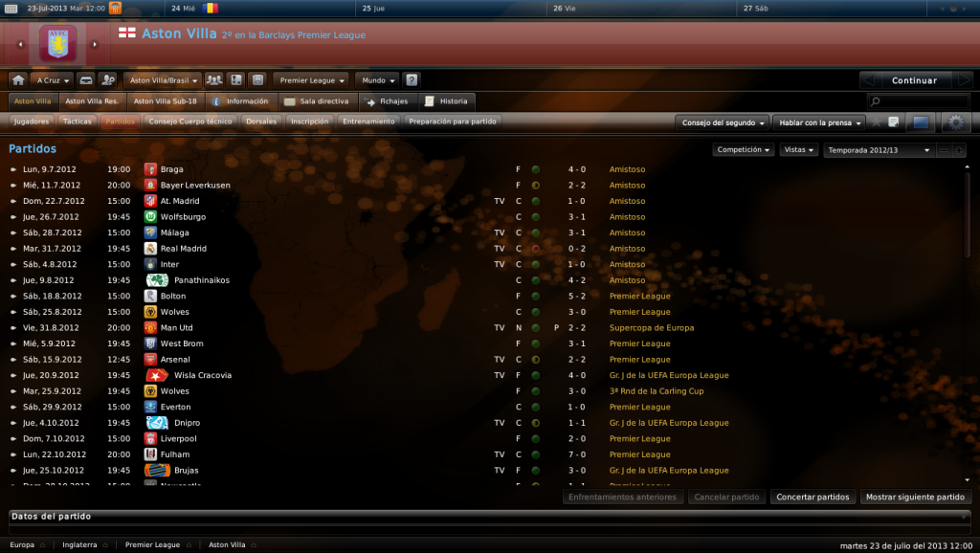
Task: Click the blue screen view icon
Action: [921, 122]
